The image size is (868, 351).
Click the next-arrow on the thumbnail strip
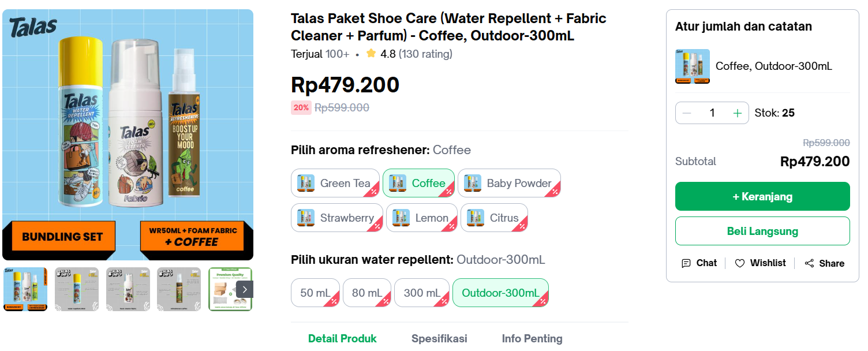[245, 289]
